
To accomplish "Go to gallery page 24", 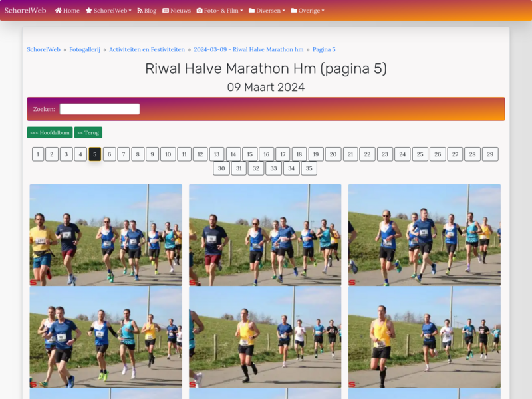I will tap(402, 154).
